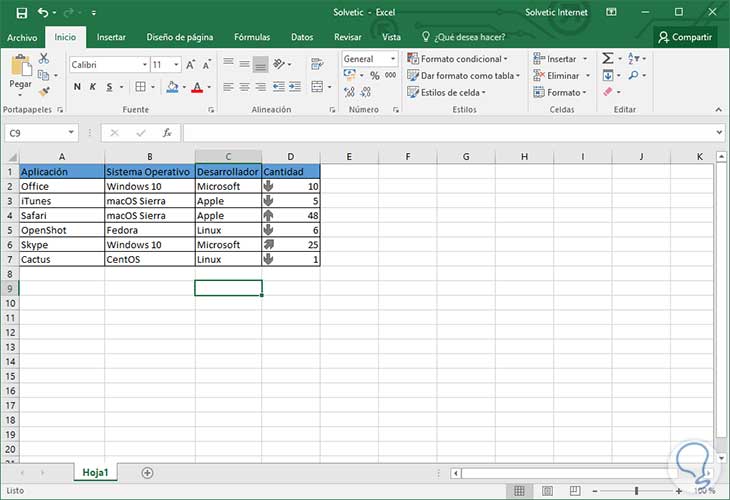Toggle bottom vertical alignment

(261, 65)
